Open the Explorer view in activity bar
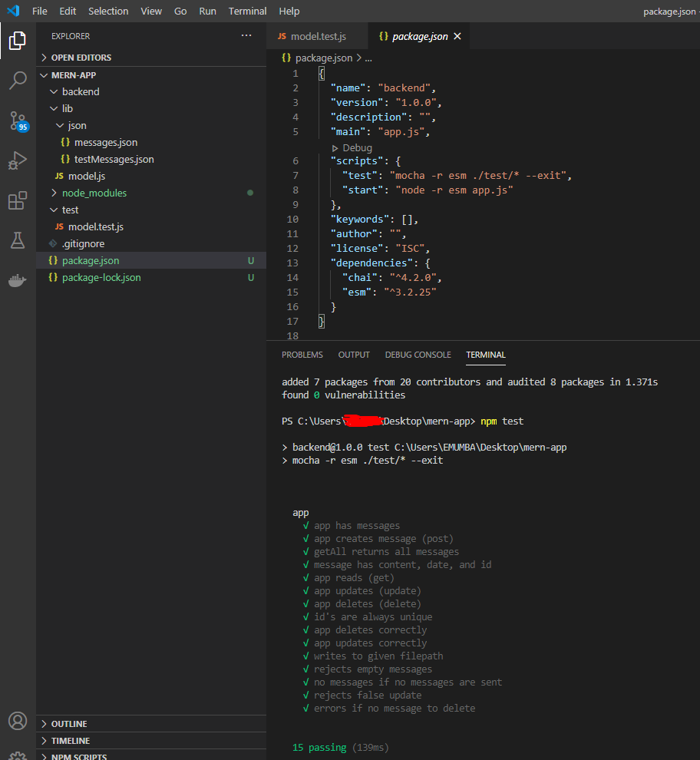Screen dimensions: 700x760 pos(18,41)
